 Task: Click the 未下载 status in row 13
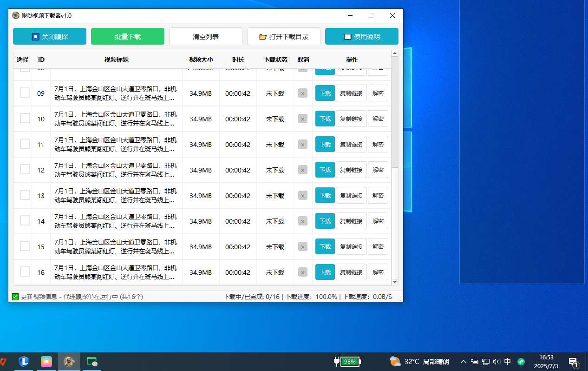[275, 196]
